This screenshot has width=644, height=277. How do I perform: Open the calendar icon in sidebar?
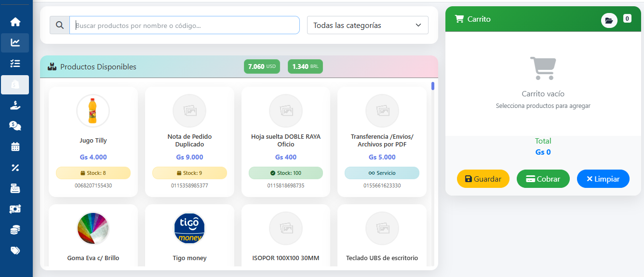pyautogui.click(x=15, y=146)
